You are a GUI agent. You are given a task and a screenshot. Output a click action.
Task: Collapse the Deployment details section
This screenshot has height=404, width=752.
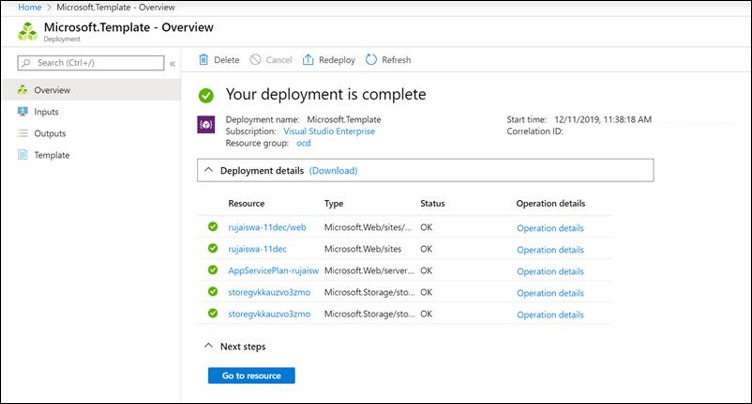tap(208, 170)
